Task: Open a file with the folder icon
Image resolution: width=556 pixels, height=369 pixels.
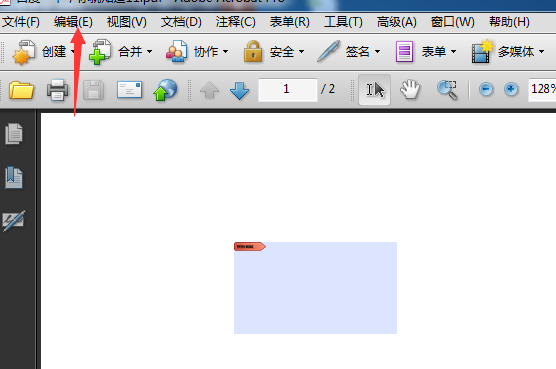Action: point(21,90)
